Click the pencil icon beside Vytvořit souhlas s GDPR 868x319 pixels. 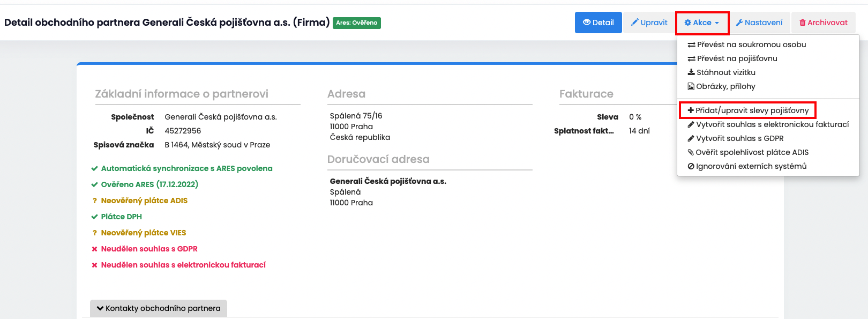(691, 138)
